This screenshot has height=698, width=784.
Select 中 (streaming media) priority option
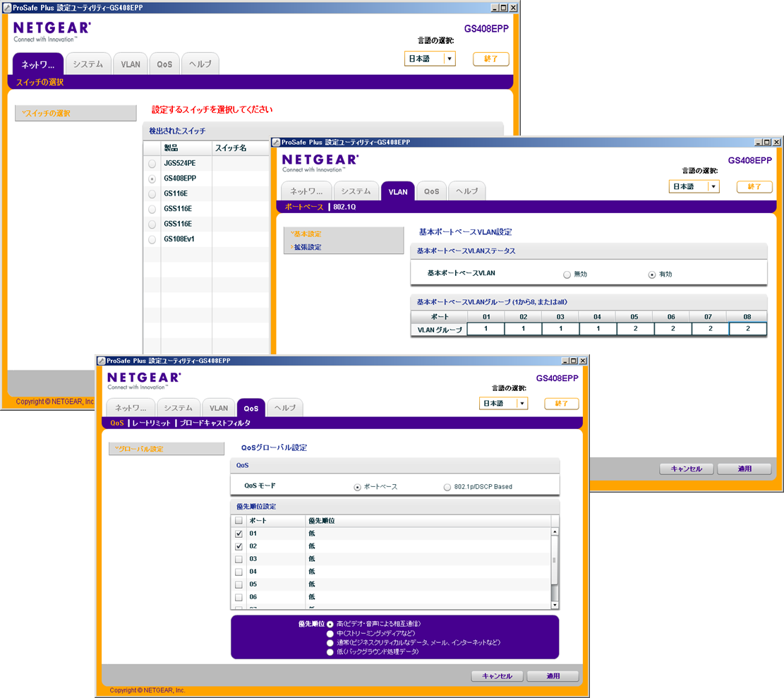(330, 634)
